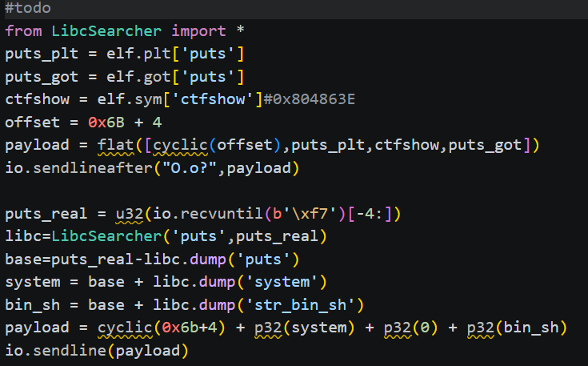Click the "O.o?" string literal
588x366 pixels.
(190, 168)
